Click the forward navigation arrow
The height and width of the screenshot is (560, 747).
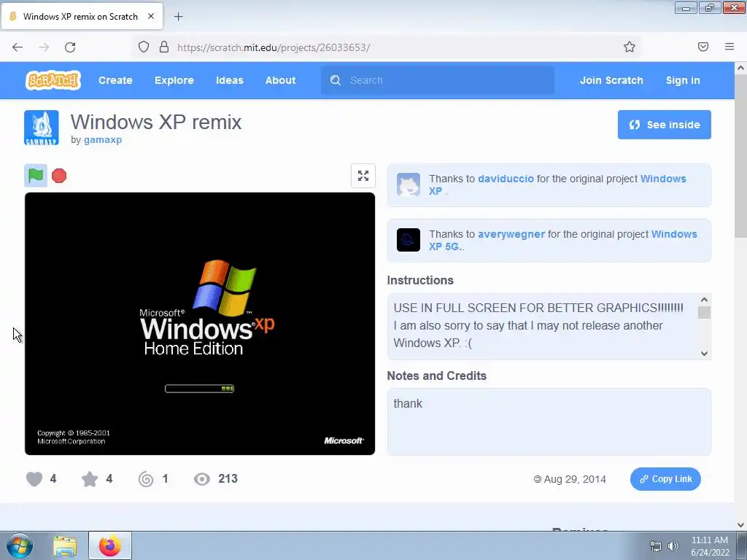click(x=44, y=47)
